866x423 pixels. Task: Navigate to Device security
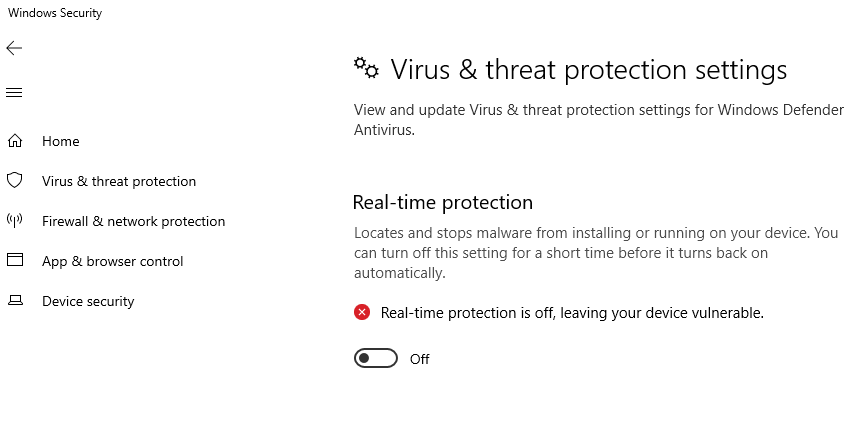point(88,301)
